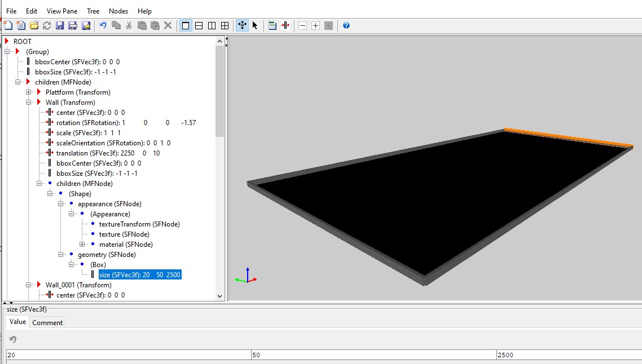Expand the Plattform (Transform) node
Viewport: 642px width, 364px height.
pos(29,92)
